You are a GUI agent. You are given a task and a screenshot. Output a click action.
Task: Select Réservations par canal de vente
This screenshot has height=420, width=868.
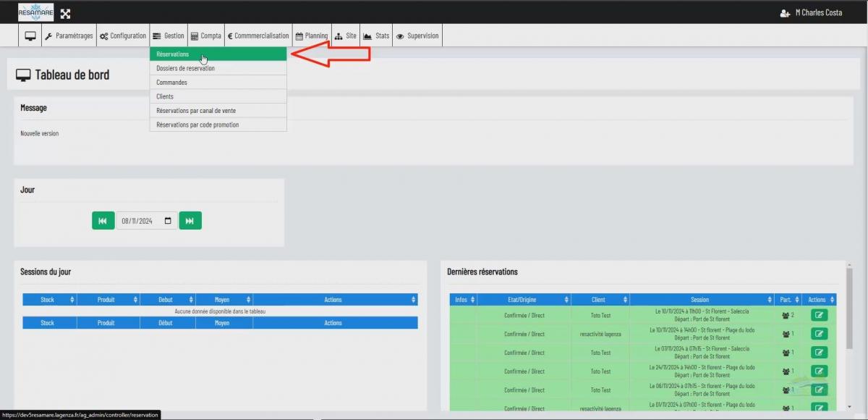(218, 111)
